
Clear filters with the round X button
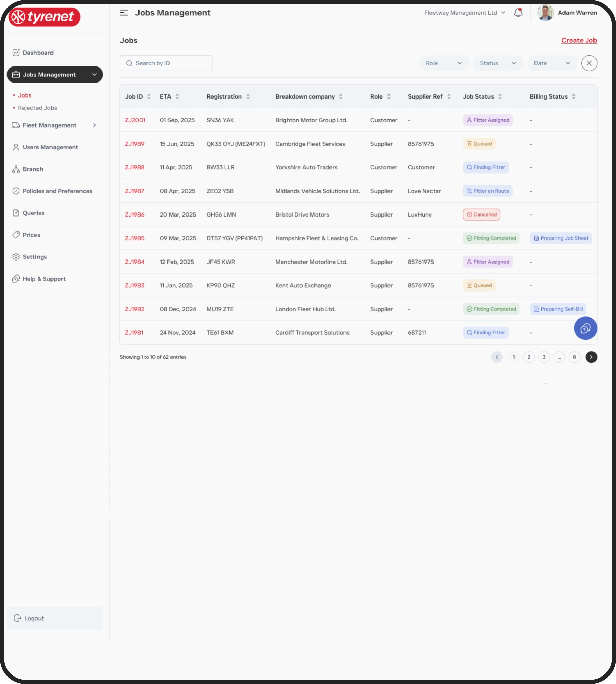click(x=589, y=63)
